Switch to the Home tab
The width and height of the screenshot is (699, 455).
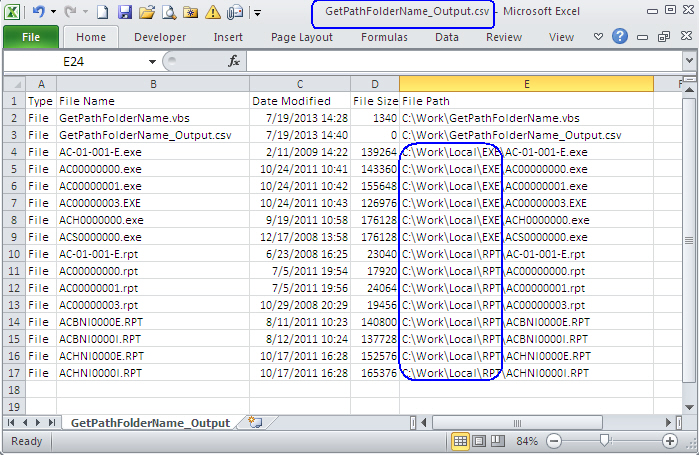91,37
